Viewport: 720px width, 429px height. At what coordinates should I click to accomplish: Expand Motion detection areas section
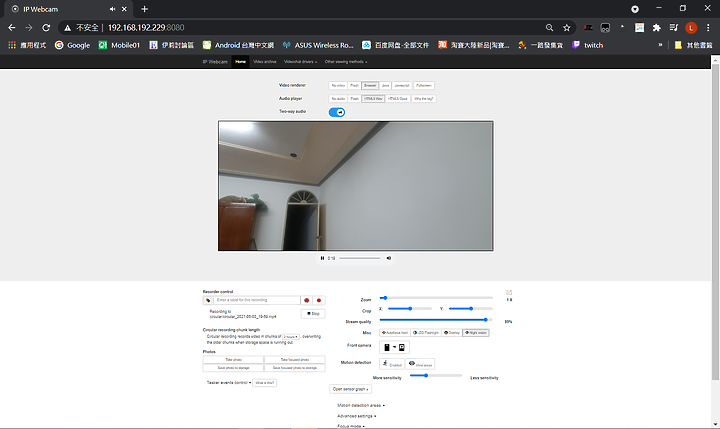(361, 406)
